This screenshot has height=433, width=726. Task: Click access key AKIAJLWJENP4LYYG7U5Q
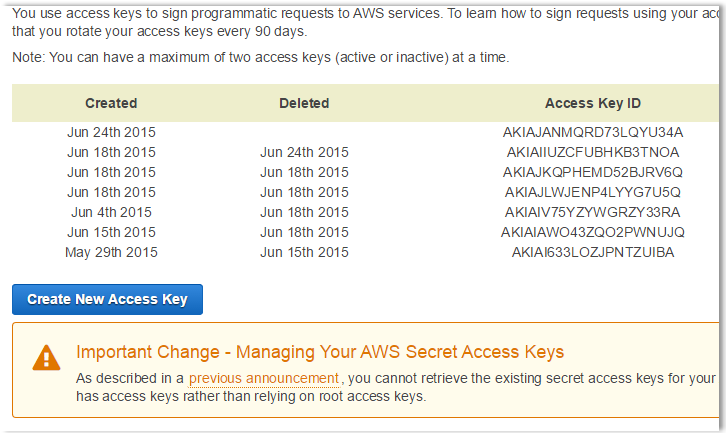593,192
